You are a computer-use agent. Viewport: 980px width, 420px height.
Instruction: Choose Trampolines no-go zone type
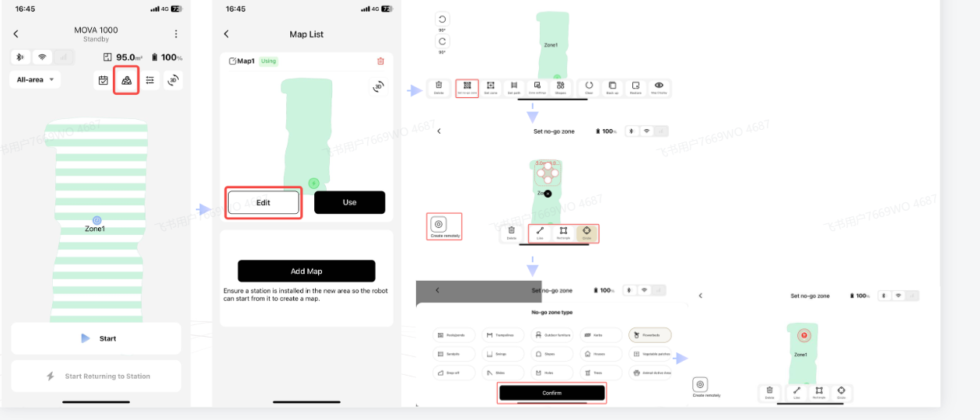click(502, 335)
